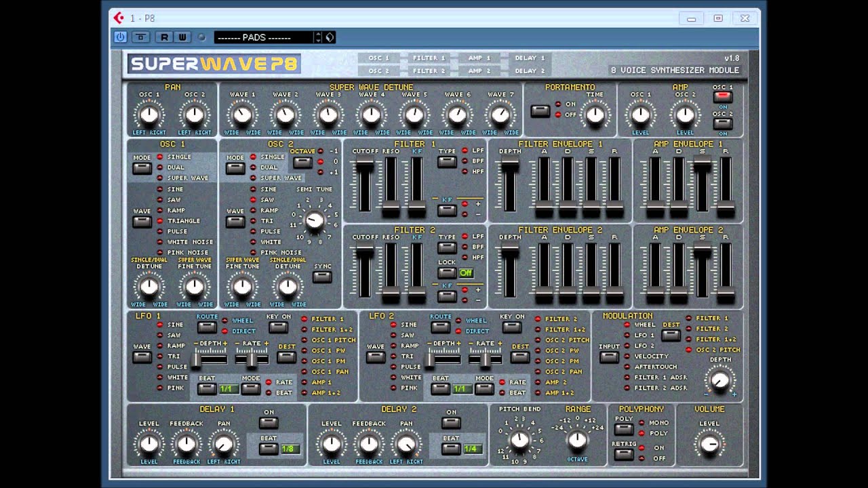Toggle the AMP OSC 2 ON button
This screenshot has height=488, width=868.
pos(722,123)
